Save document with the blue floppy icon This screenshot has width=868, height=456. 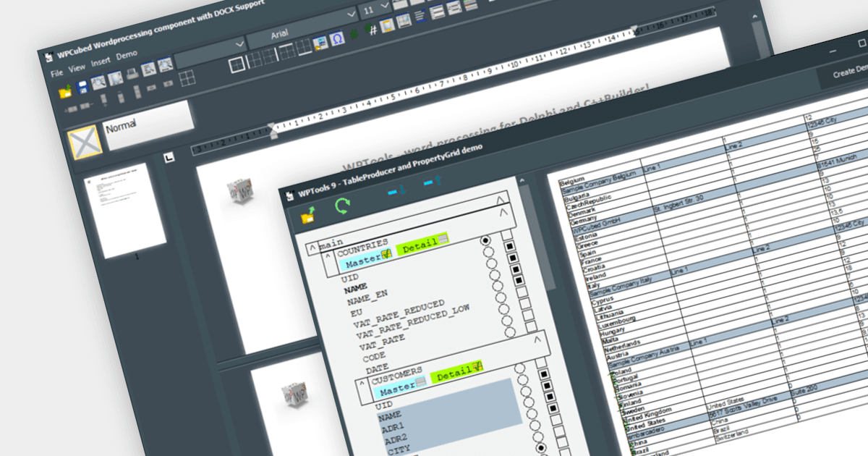tap(82, 86)
